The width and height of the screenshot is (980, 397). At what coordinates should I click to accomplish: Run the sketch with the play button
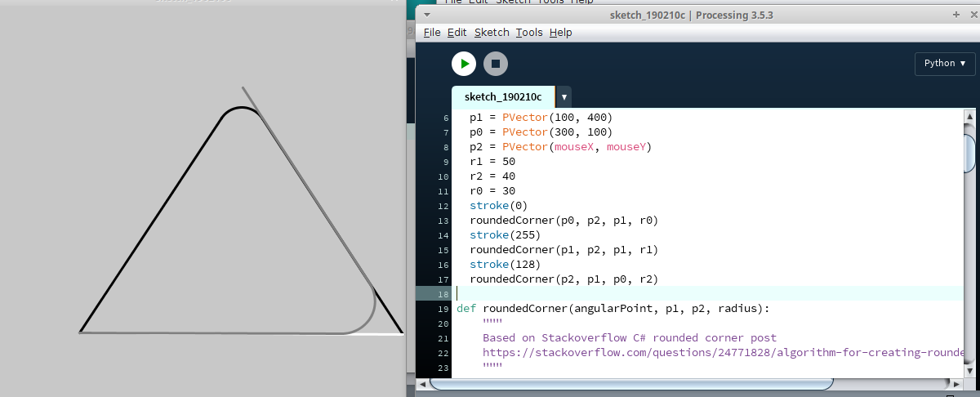coord(464,63)
